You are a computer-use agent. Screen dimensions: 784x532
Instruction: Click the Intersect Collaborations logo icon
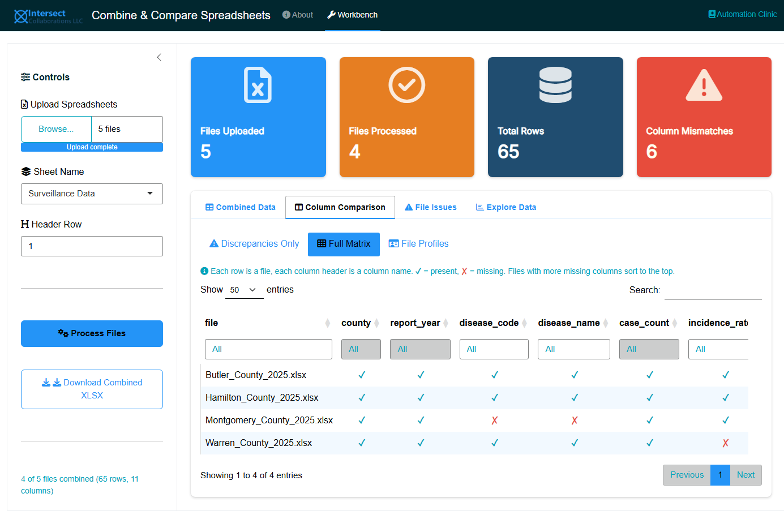point(21,16)
